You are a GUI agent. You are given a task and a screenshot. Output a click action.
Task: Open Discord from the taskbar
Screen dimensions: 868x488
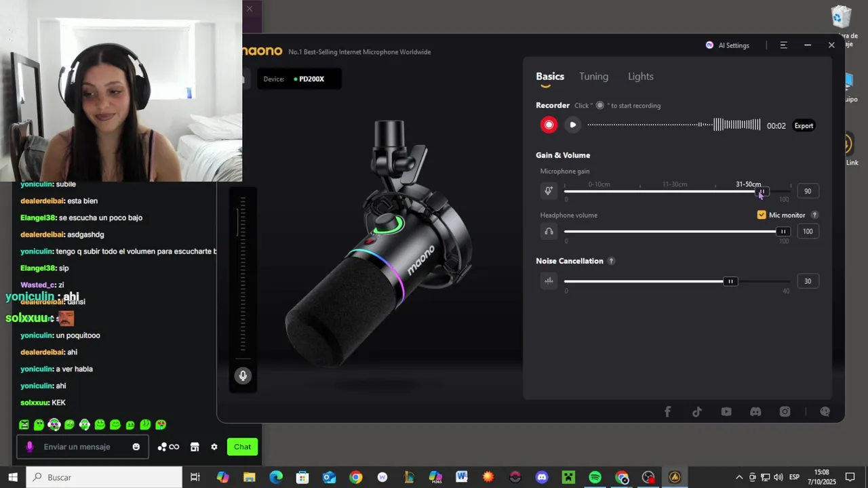tap(542, 477)
